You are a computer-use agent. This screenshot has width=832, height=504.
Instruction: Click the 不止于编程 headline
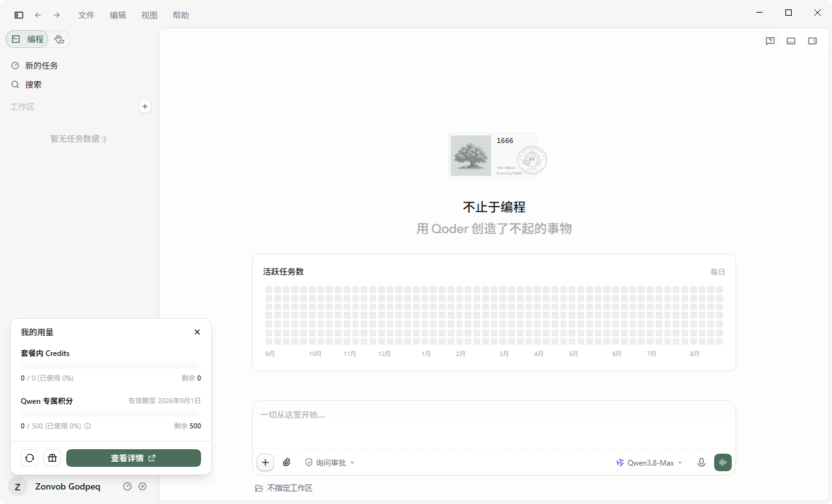click(x=494, y=207)
